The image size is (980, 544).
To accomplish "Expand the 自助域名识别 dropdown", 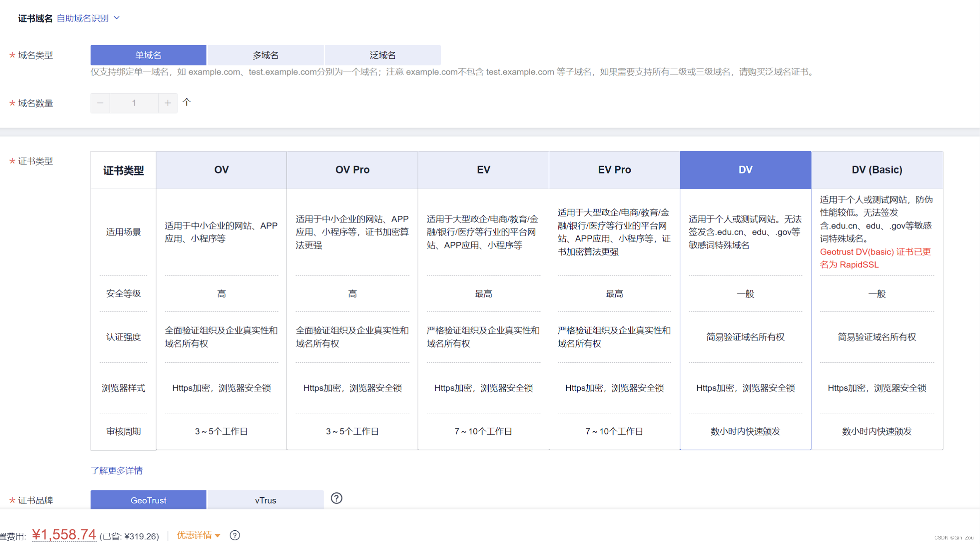I will 88,18.
